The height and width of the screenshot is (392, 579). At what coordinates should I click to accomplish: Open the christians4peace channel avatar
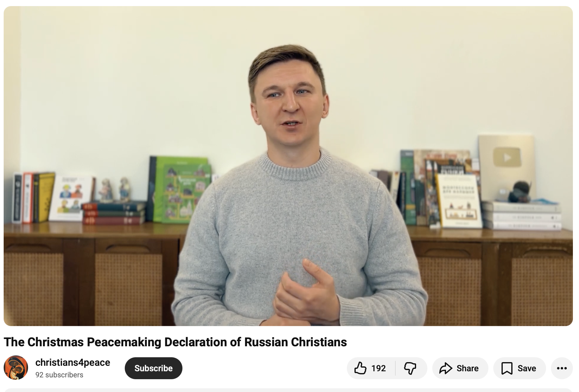pyautogui.click(x=16, y=368)
